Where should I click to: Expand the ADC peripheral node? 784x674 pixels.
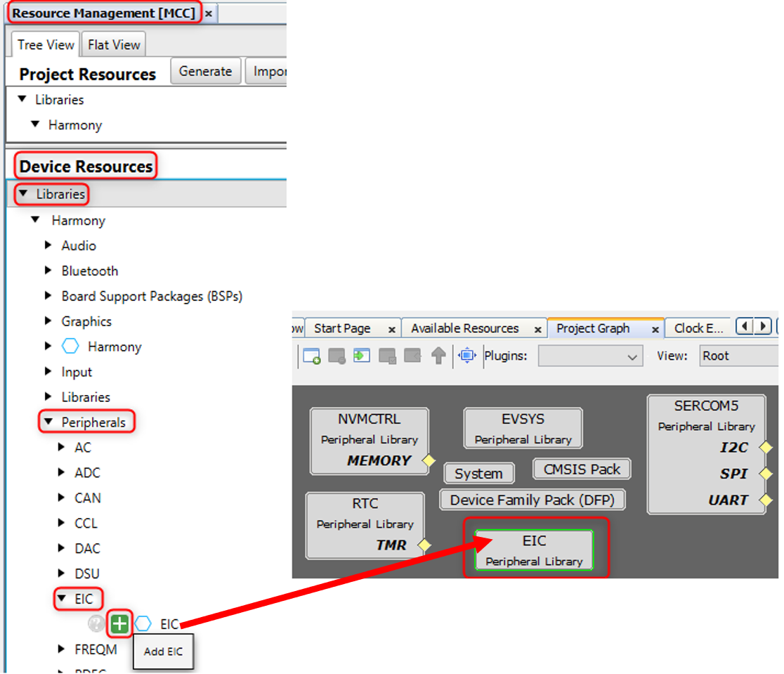click(x=62, y=473)
